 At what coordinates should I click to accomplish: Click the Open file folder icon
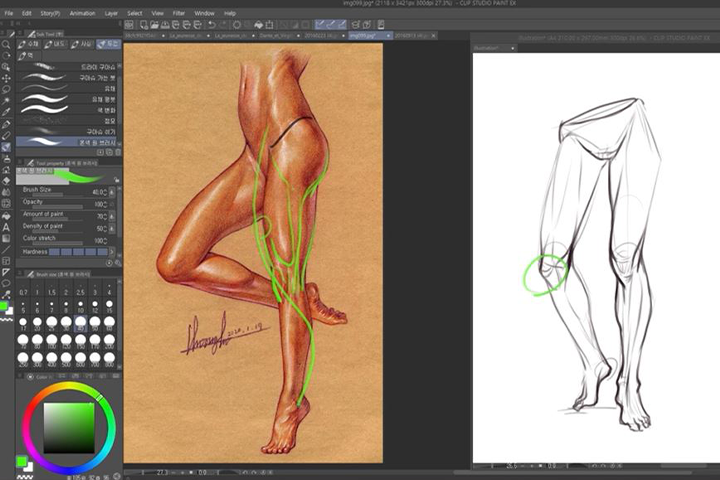coord(154,25)
